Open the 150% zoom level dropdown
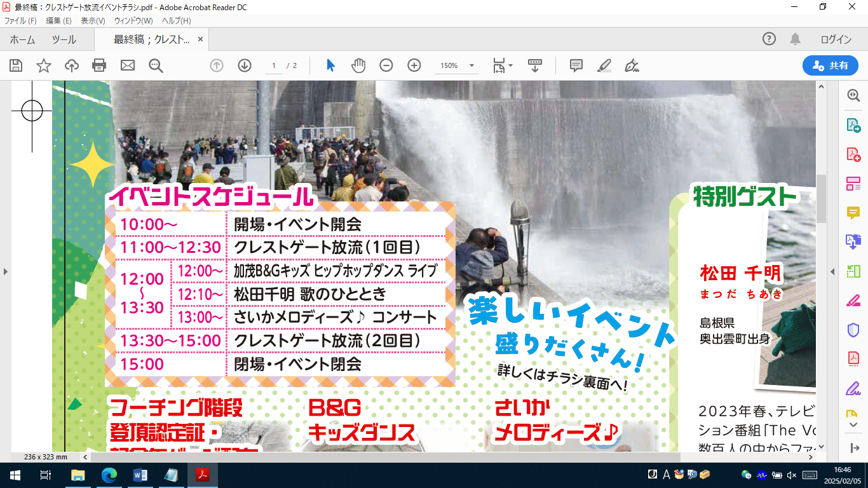 click(x=471, y=65)
